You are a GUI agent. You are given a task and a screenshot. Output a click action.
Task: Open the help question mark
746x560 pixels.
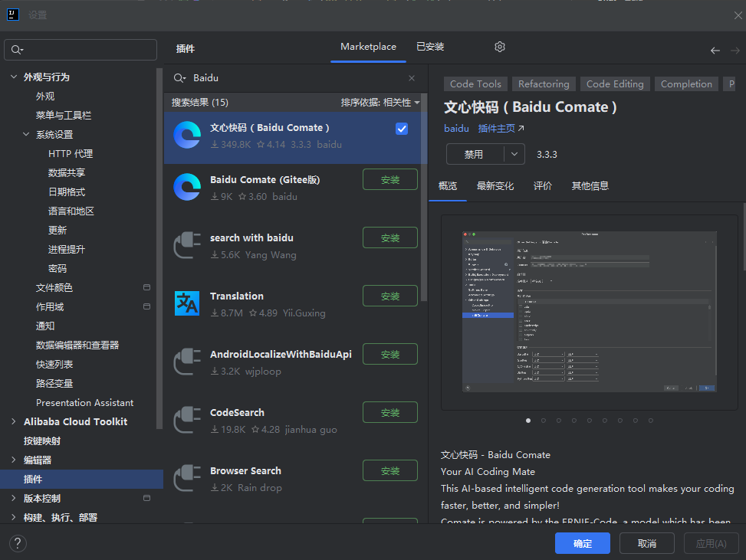pos(18,543)
